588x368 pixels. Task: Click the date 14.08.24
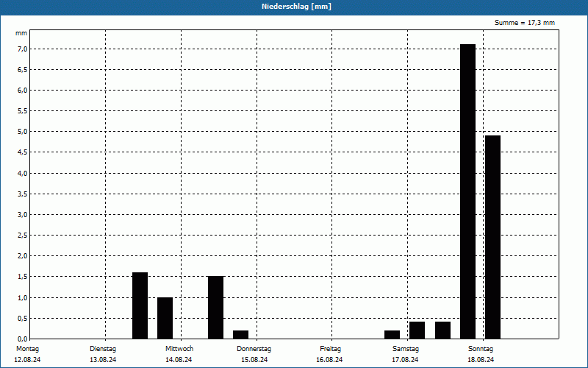[x=179, y=360]
